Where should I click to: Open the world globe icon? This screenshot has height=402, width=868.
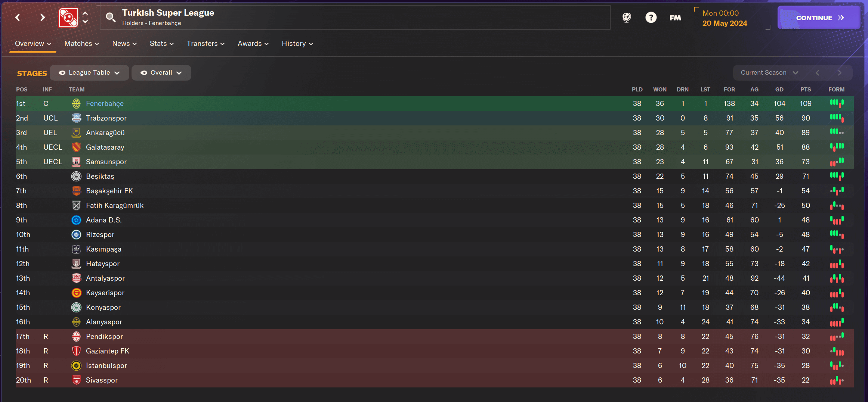click(x=627, y=18)
